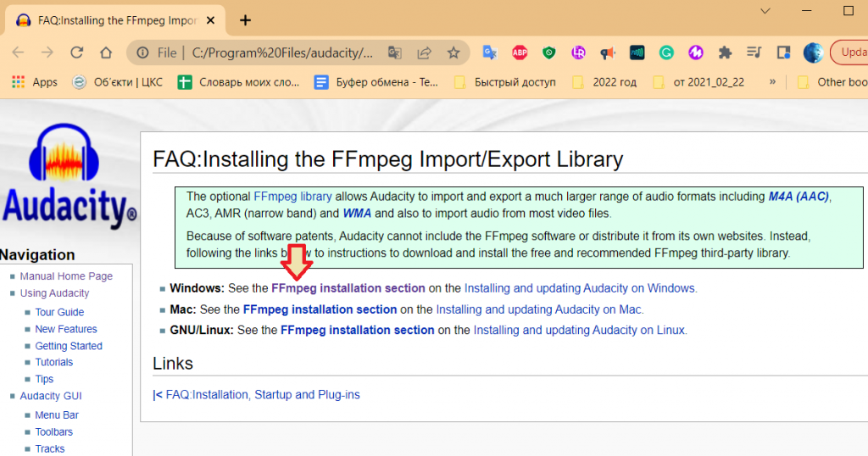Screen dimensions: 868x456
Task: Open a new browser tab
Action: 245,20
